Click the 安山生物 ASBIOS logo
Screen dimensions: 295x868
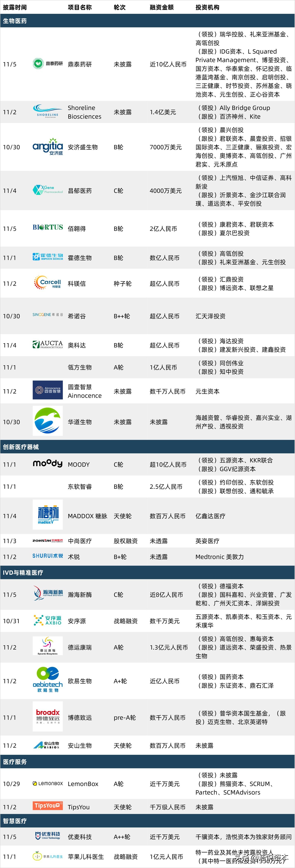click(47, 745)
